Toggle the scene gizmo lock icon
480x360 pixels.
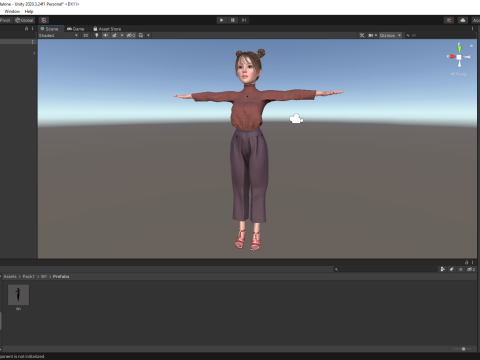coord(471,45)
